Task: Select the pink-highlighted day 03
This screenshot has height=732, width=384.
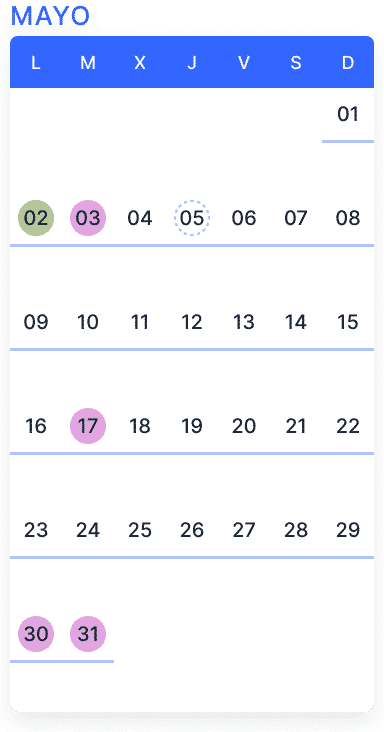Action: click(x=88, y=218)
